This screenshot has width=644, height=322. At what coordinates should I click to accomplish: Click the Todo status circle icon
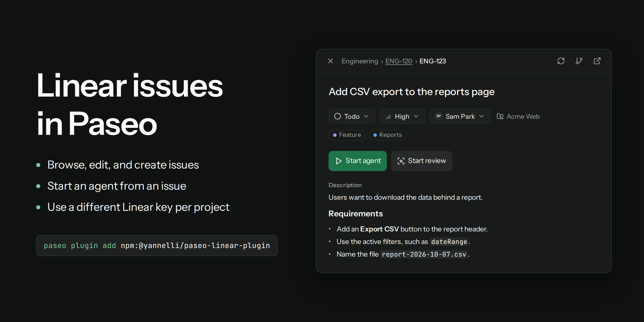(338, 116)
